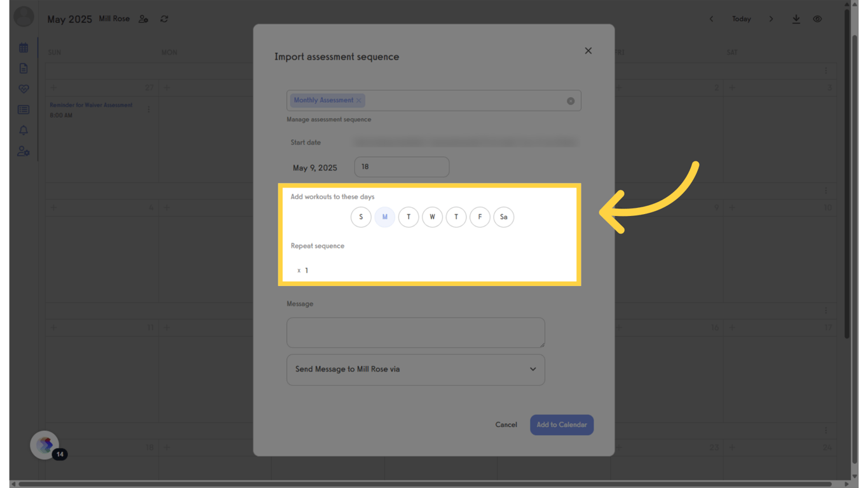This screenshot has width=868, height=488.
Task: Deselect Monday in the workout days selector
Action: point(384,217)
